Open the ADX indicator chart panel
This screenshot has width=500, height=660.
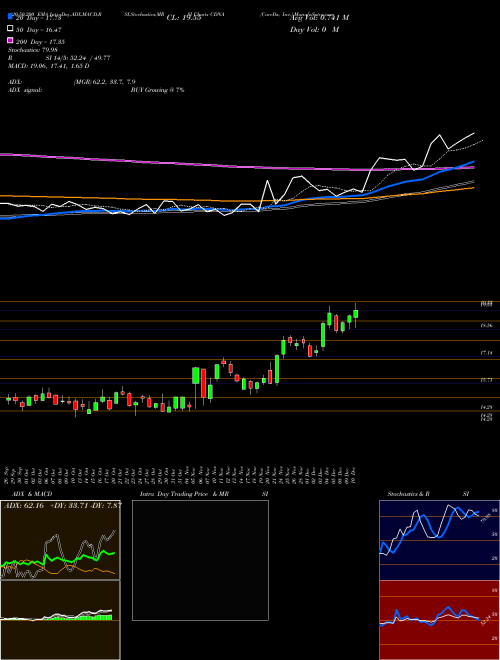click(60, 540)
